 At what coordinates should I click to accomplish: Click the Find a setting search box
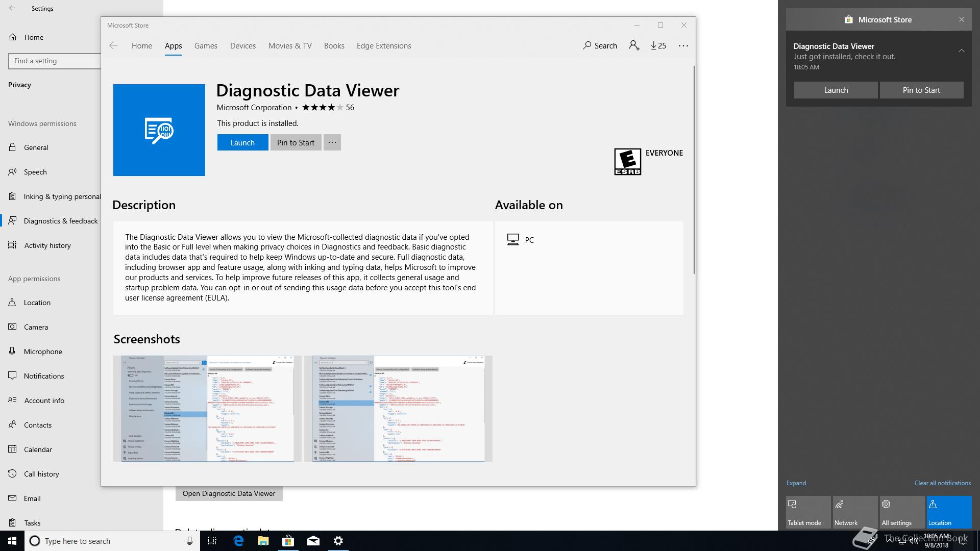point(55,61)
